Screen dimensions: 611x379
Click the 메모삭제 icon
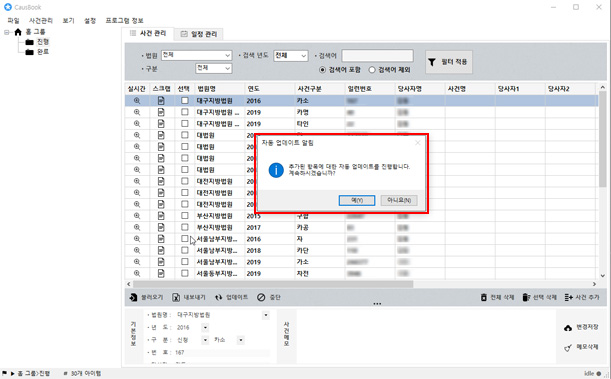coord(568,347)
